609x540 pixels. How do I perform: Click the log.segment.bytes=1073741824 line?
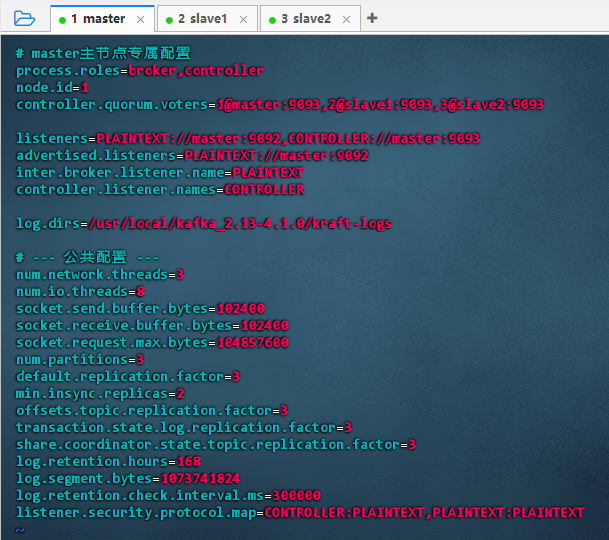pos(128,479)
